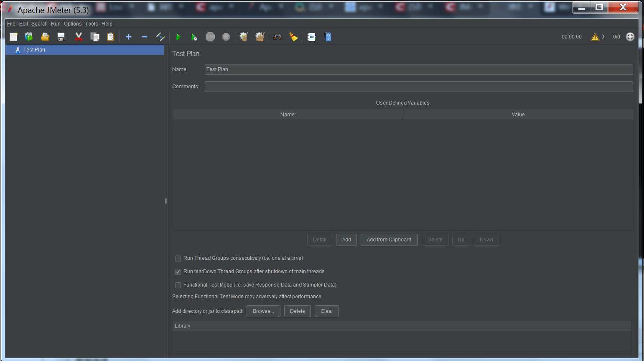Viewport: 644px width, 361px height.
Task: Click the yellow warning log icon
Action: [595, 37]
